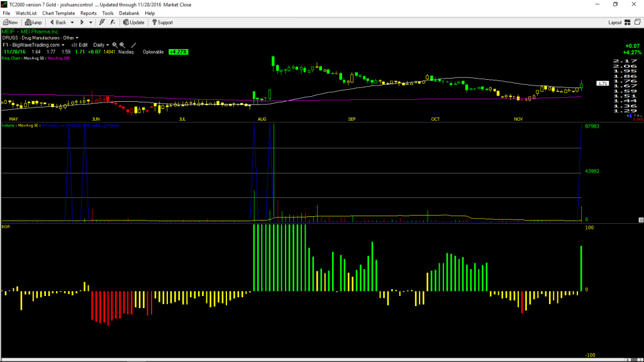Click the 1.71 current price marker

coord(602,84)
